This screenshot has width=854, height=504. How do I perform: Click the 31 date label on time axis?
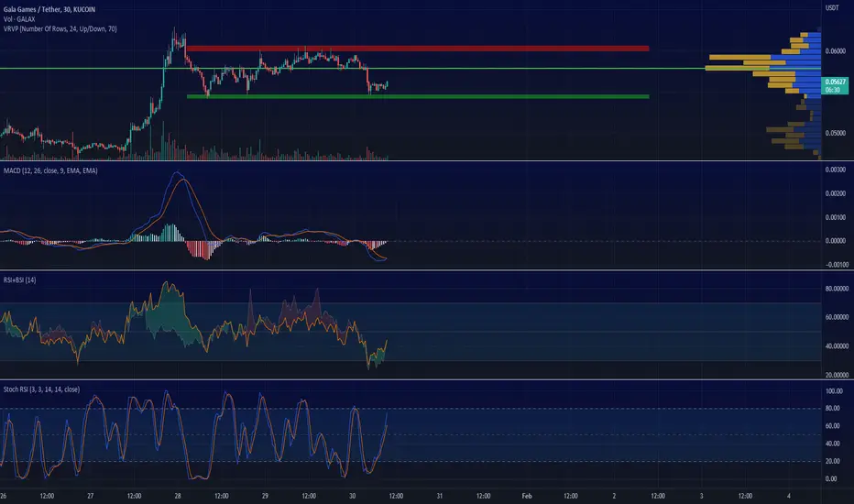(x=439, y=496)
